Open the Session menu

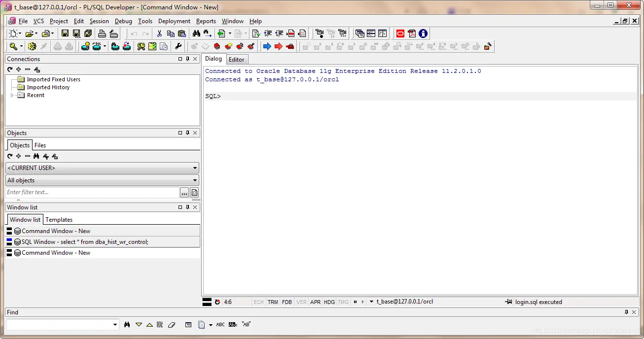[x=99, y=21]
